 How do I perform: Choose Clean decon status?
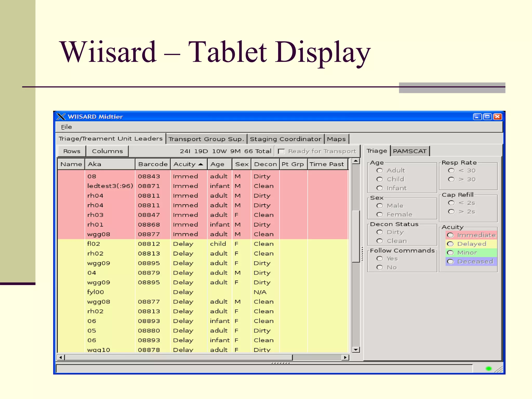click(380, 241)
